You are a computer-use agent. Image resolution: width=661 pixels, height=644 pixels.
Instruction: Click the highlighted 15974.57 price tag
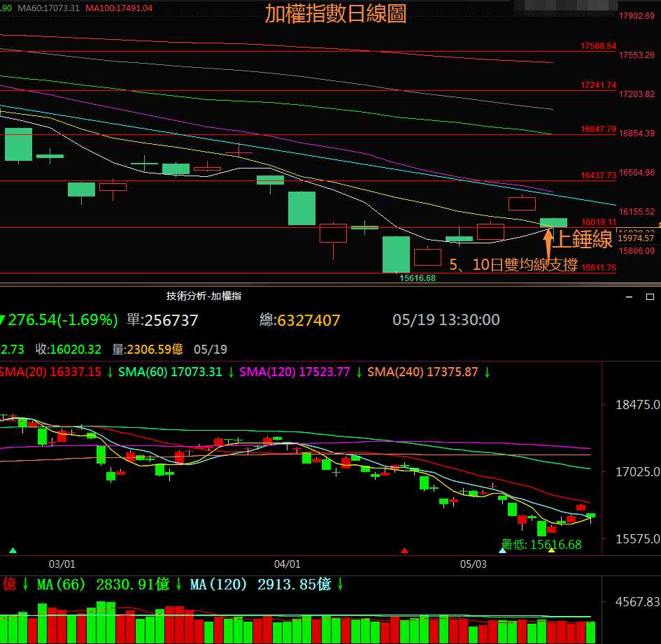pyautogui.click(x=635, y=238)
